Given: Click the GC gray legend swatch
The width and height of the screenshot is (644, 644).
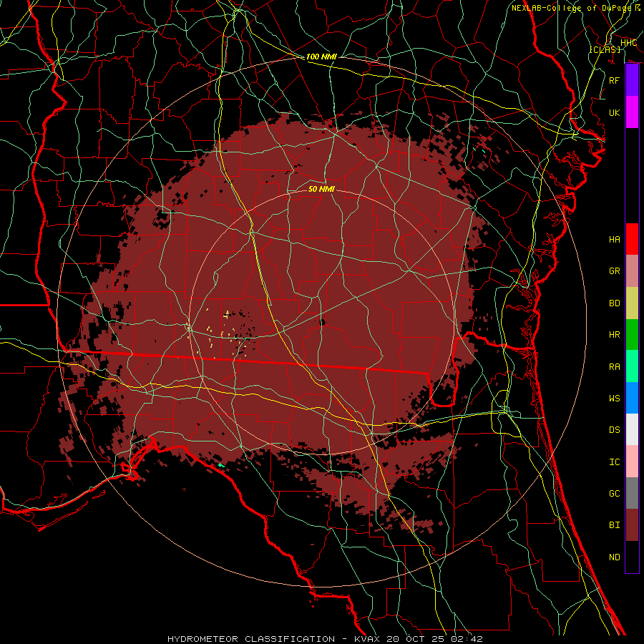Looking at the screenshot, I should tap(632, 493).
